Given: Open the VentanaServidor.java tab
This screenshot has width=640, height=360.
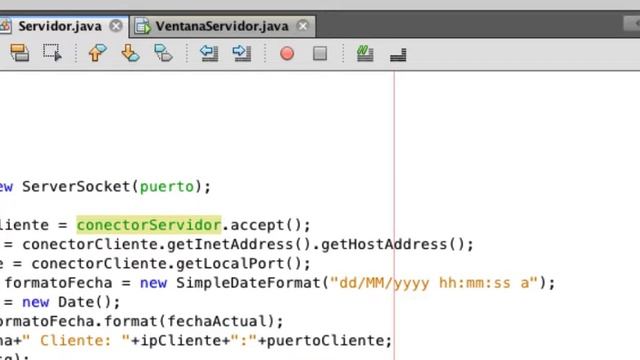Looking at the screenshot, I should (x=222, y=27).
